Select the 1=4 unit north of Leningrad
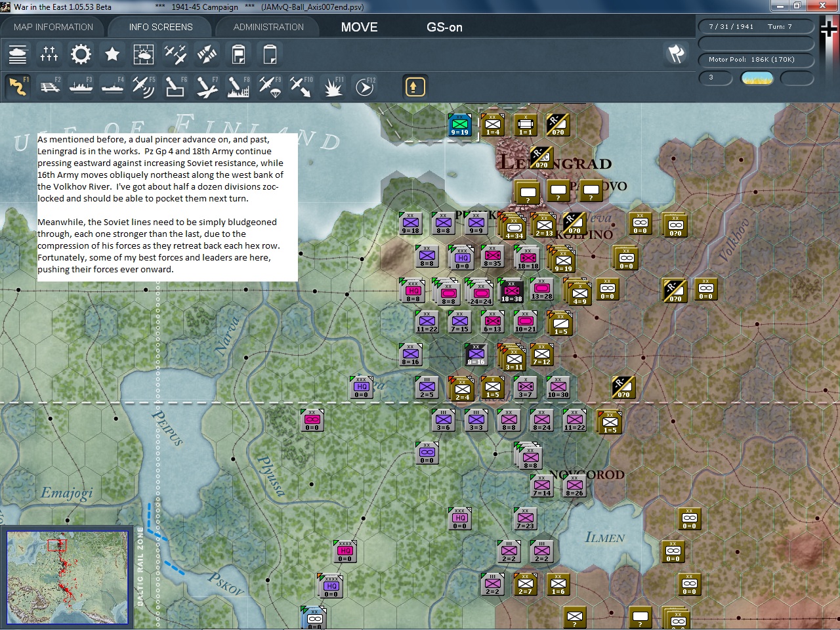 click(x=492, y=125)
